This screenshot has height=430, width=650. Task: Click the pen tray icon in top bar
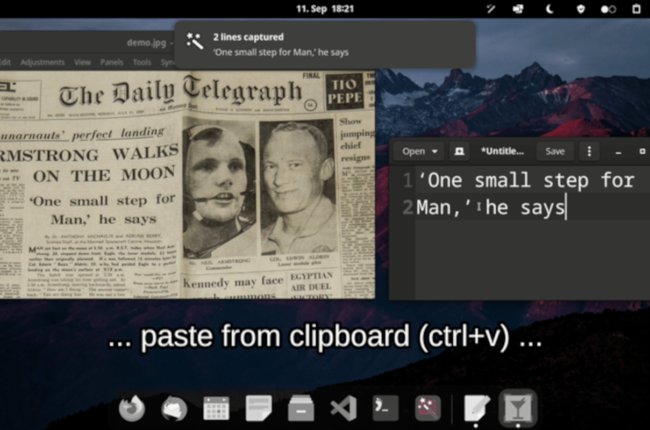click(491, 9)
